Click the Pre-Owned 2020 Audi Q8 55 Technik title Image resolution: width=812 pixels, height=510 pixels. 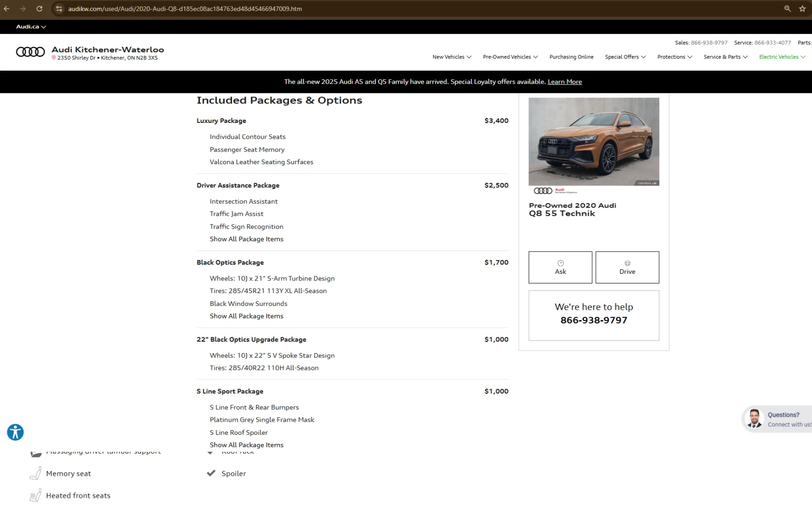[572, 209]
